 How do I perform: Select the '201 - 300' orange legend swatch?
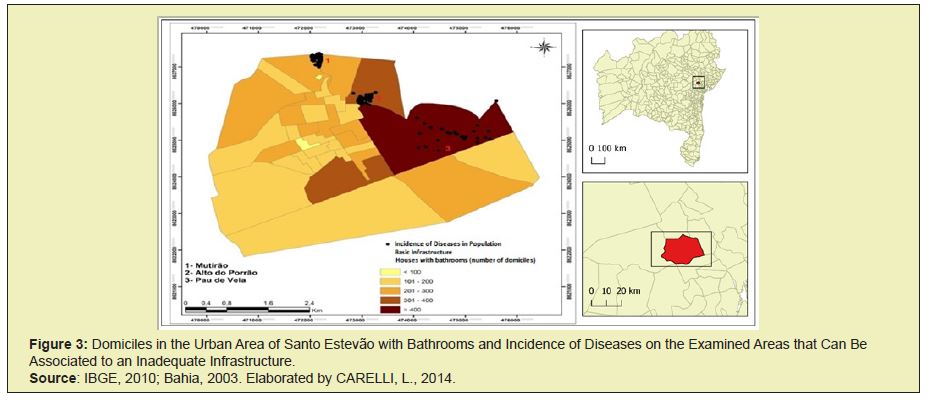click(392, 291)
